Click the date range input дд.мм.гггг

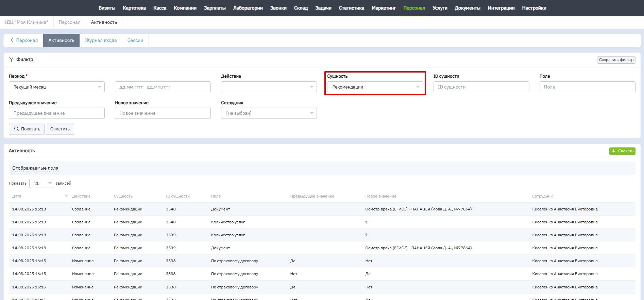click(x=163, y=87)
